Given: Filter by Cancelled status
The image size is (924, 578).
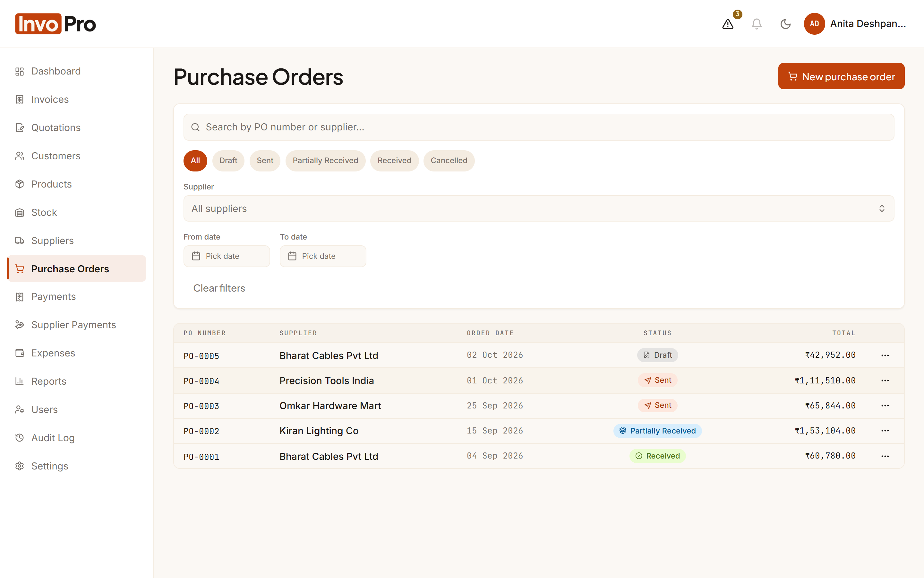Looking at the screenshot, I should [x=449, y=161].
